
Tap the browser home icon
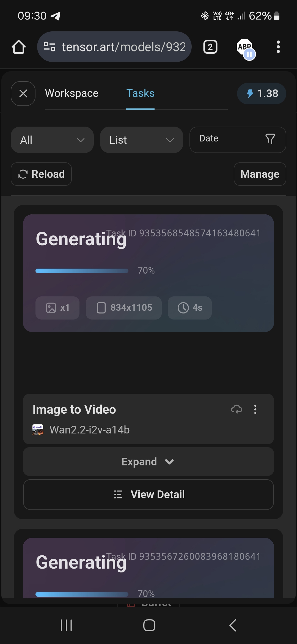[19, 47]
